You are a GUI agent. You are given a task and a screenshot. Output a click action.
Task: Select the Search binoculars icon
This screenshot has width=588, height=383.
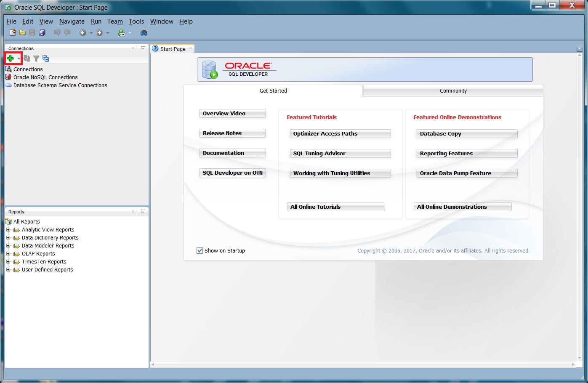click(144, 32)
